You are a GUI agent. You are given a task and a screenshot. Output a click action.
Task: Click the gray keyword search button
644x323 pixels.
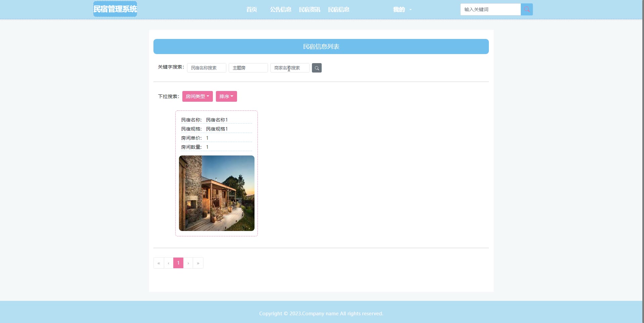[317, 68]
